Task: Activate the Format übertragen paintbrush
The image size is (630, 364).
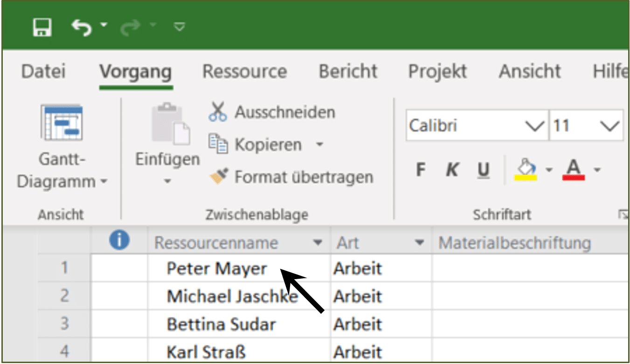Action: pos(219,177)
